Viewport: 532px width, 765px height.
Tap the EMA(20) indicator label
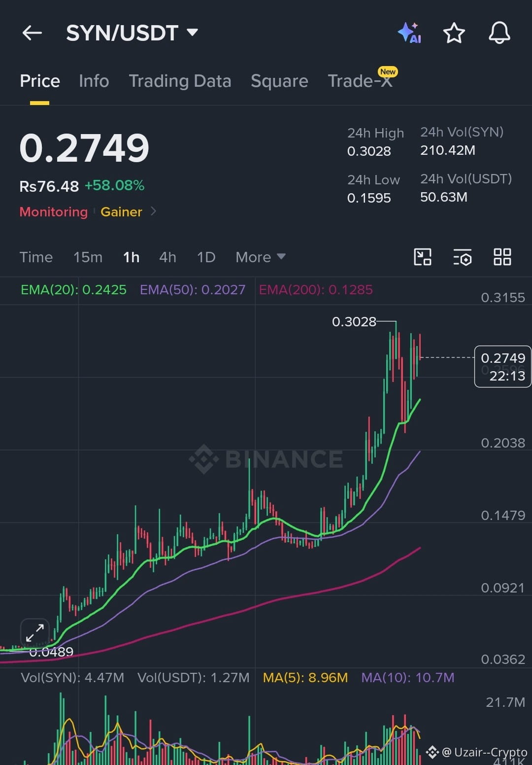coord(73,289)
